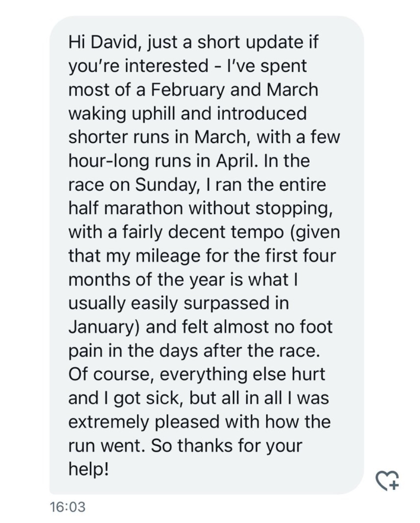420x523 pixels.
Task: Click the word "Sunday" in the message
Action: point(165,185)
